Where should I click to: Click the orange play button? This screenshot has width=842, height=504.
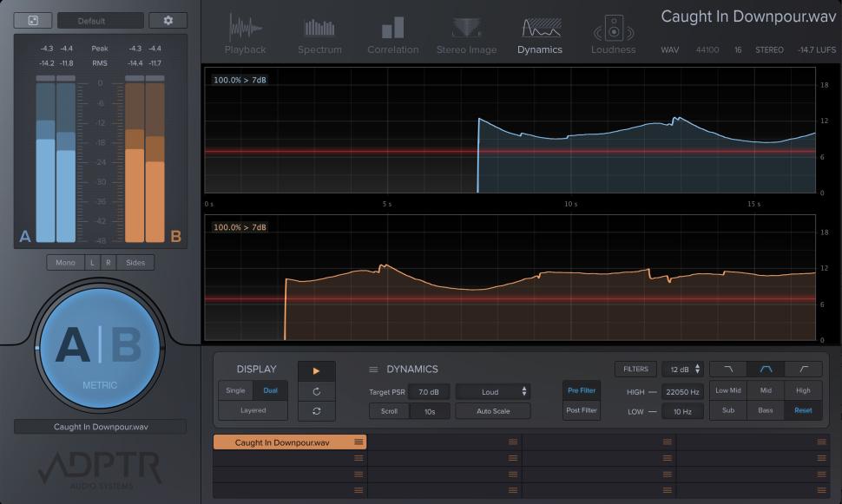pos(316,371)
